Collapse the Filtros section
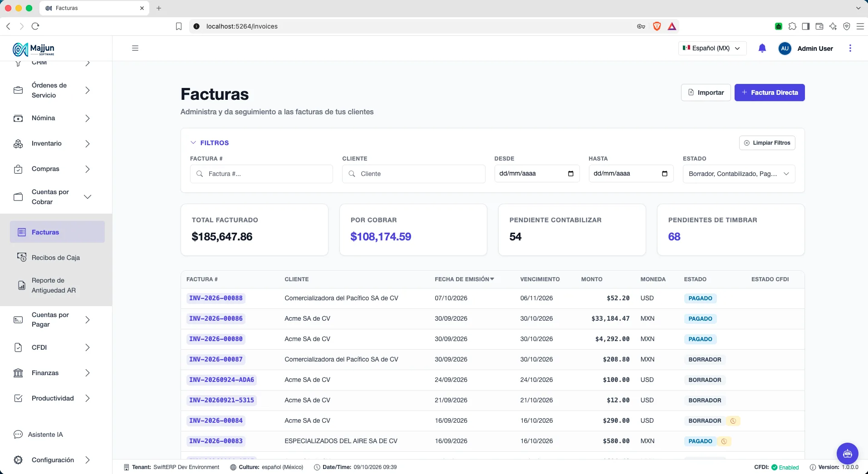 click(210, 143)
